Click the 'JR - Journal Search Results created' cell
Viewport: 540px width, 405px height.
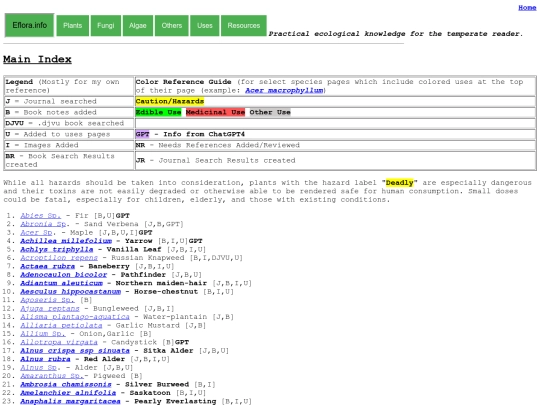335,160
